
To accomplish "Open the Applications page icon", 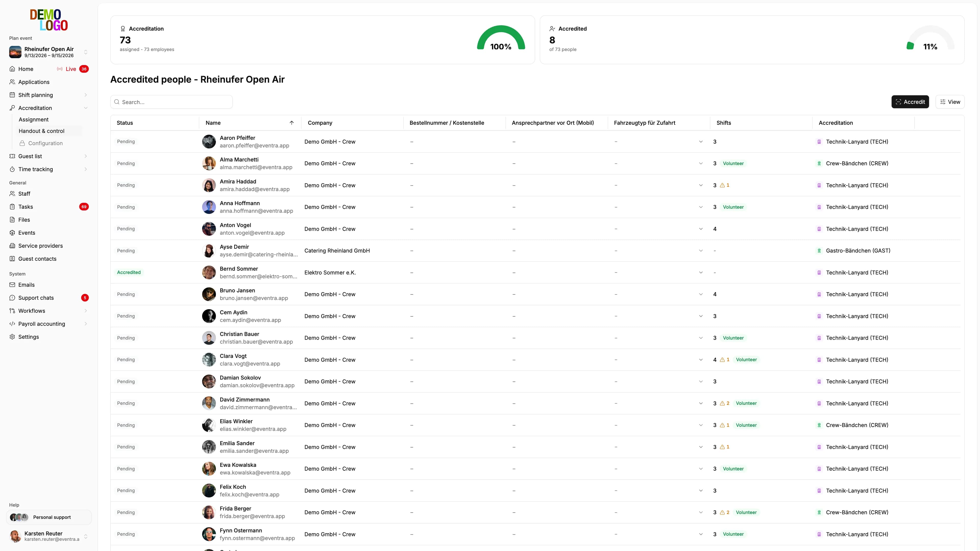I will coord(12,82).
